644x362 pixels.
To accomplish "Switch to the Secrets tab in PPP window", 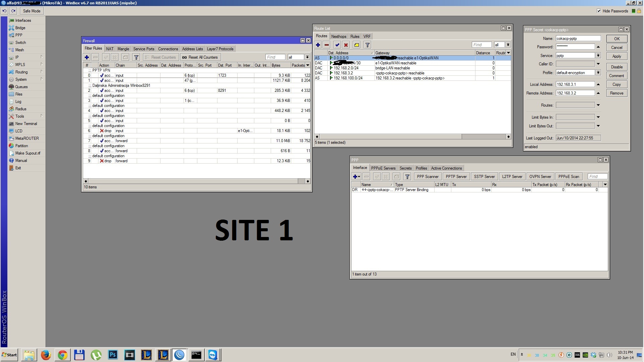I will [x=405, y=168].
